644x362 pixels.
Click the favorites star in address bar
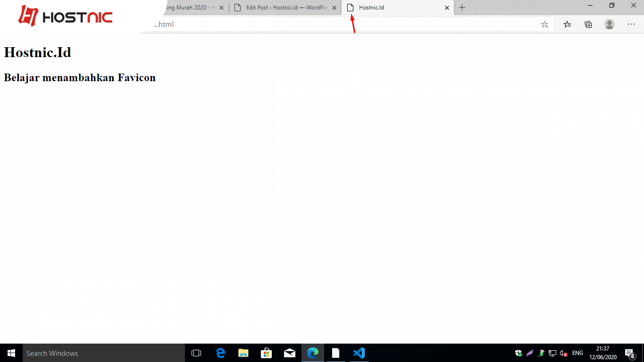[544, 24]
